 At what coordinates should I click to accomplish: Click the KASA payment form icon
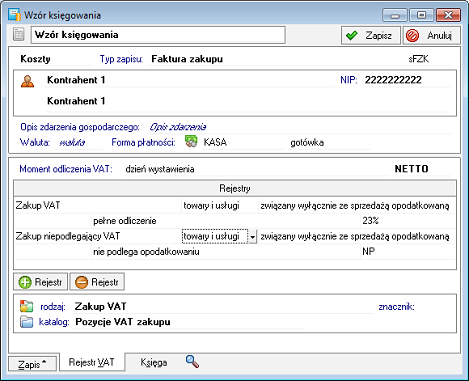(191, 142)
